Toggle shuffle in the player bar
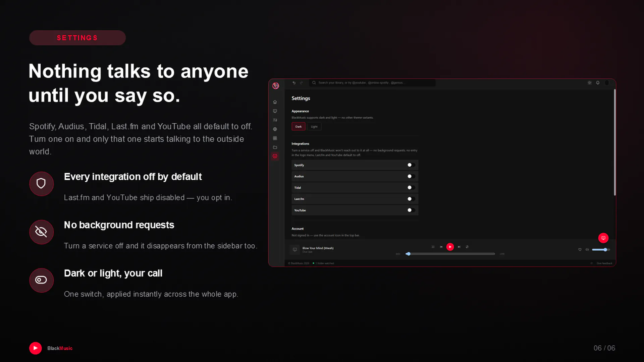 click(433, 247)
